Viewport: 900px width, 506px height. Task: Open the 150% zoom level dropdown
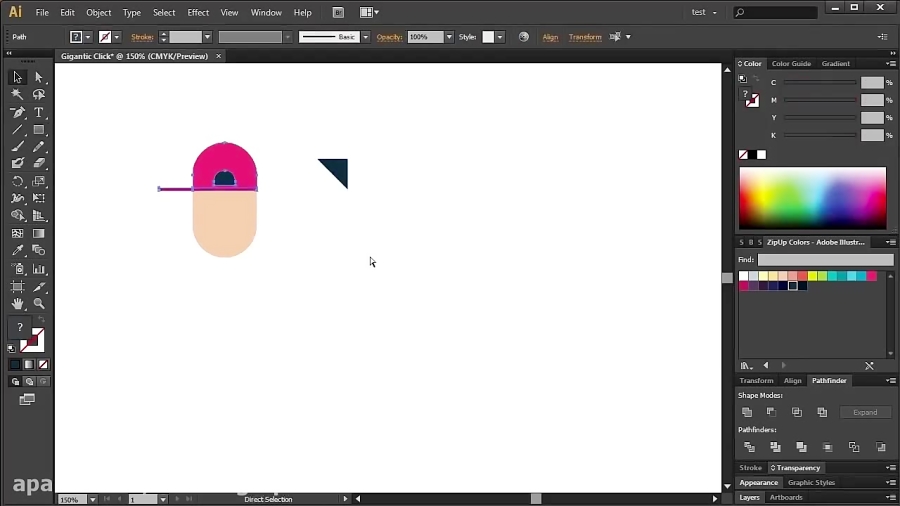[x=92, y=500]
